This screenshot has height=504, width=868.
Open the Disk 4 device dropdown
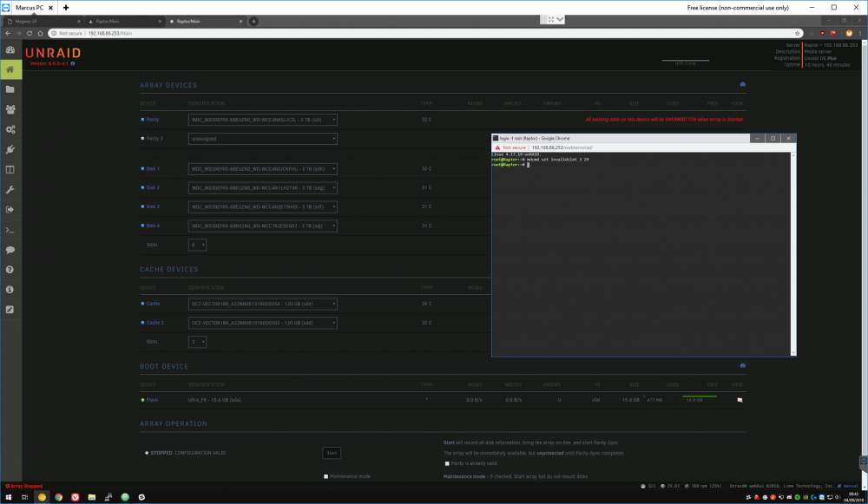262,226
